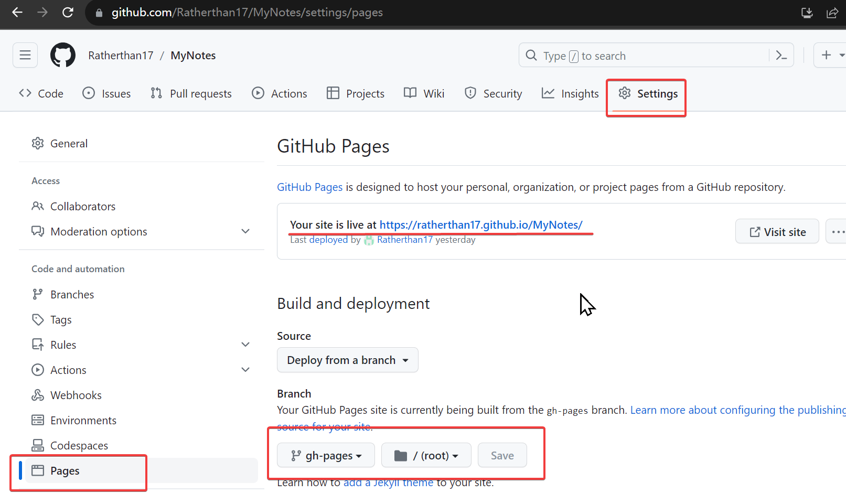Open the live site URL ratherthan17.github.io/MyNotes
Screen dimensions: 846x504
481,224
